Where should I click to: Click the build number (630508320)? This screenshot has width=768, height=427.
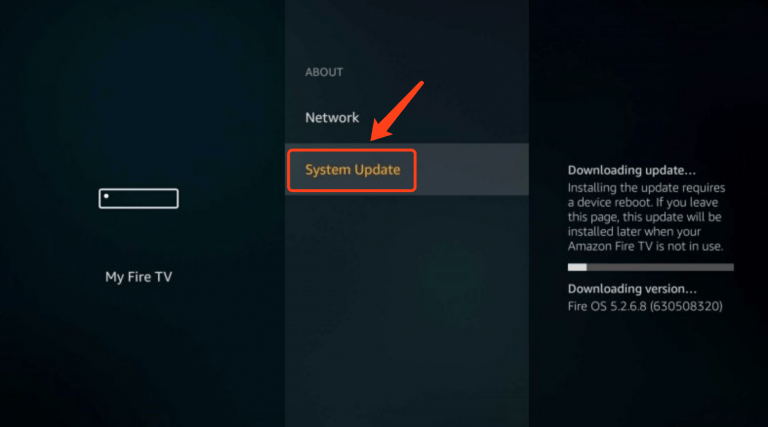click(x=686, y=307)
